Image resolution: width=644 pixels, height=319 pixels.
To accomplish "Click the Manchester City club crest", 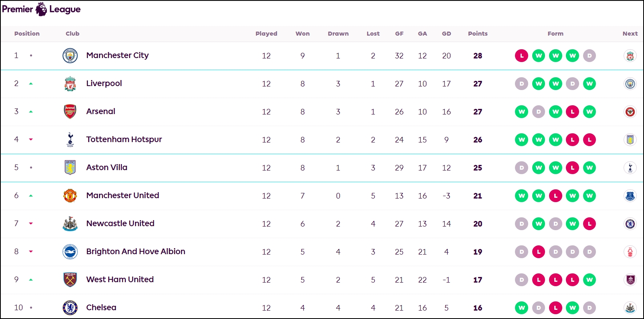I will click(69, 56).
